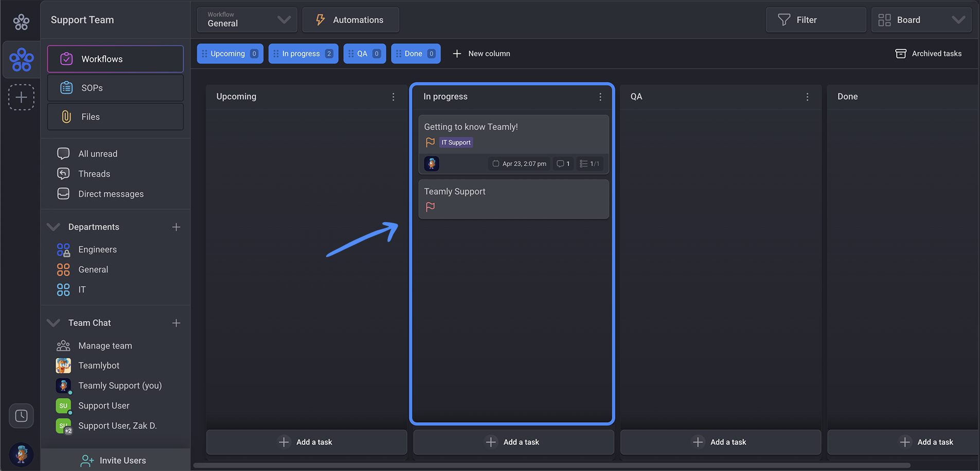Click New column

[x=482, y=53]
